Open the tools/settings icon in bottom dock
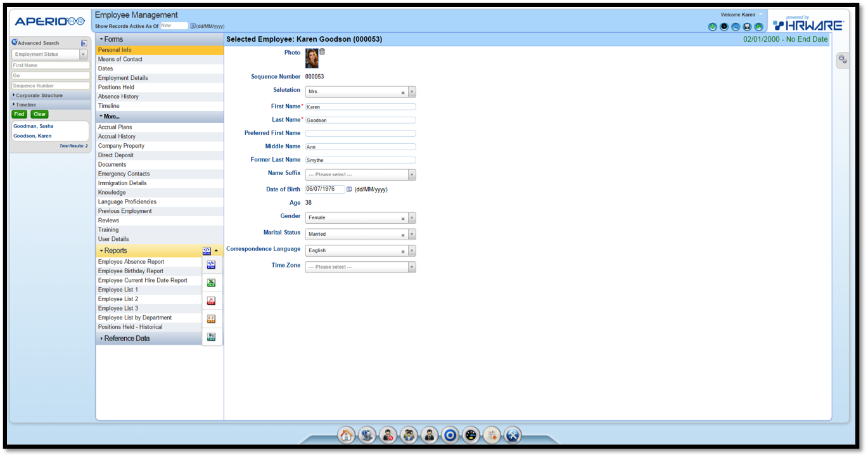This screenshot has height=457, width=868. coord(513,435)
